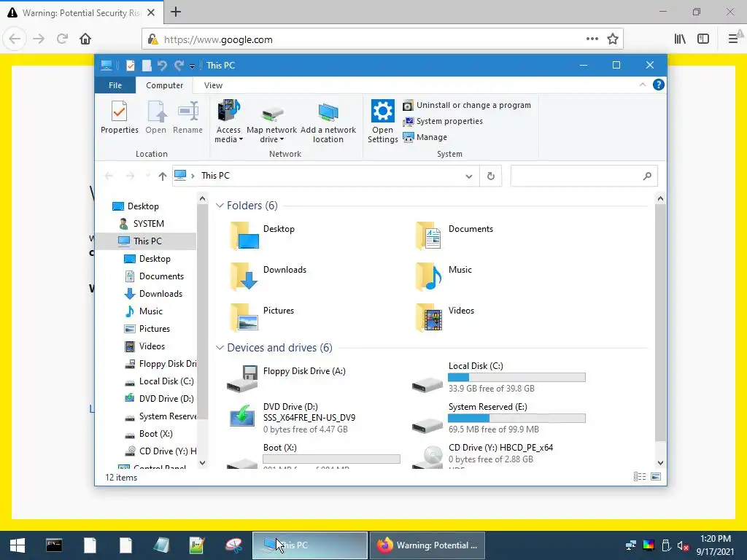Select the Videos folder icon
Image resolution: width=747 pixels, height=560 pixels.
tap(428, 317)
